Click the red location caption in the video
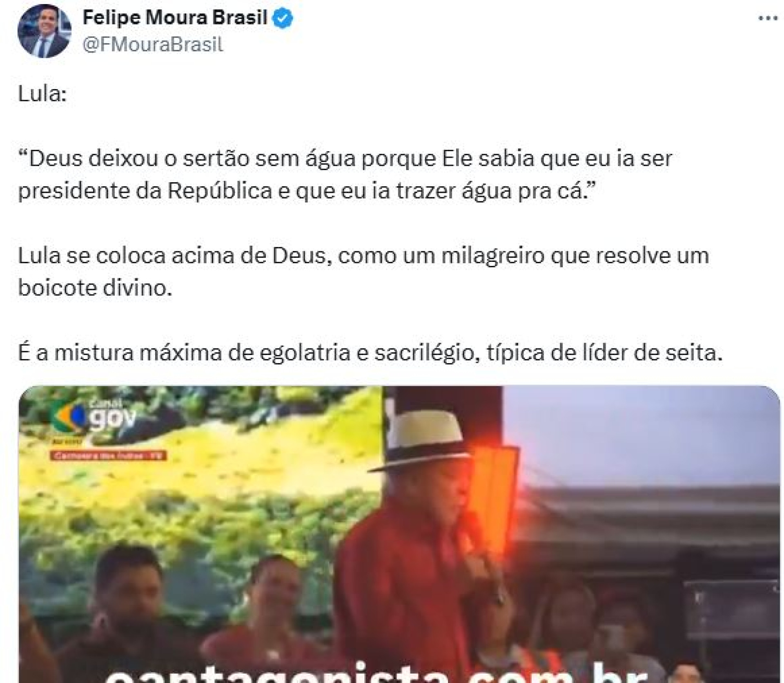The width and height of the screenshot is (784, 683). point(108,455)
